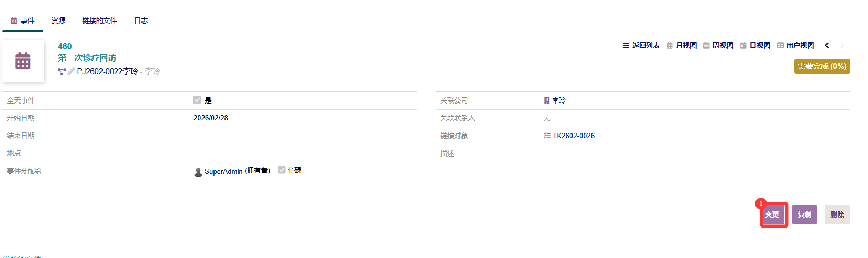868x258 pixels.
Task: Open 月视图 calendar view
Action: point(681,46)
